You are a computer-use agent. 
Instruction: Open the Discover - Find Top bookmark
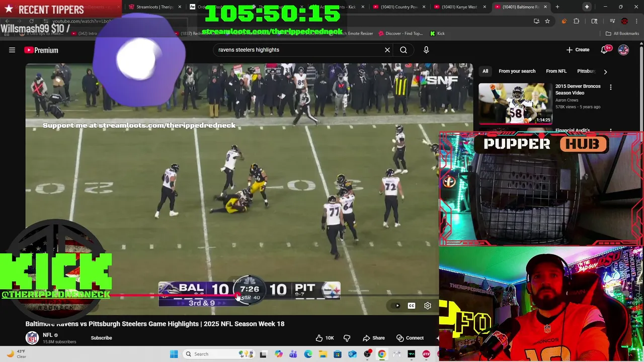point(400,34)
